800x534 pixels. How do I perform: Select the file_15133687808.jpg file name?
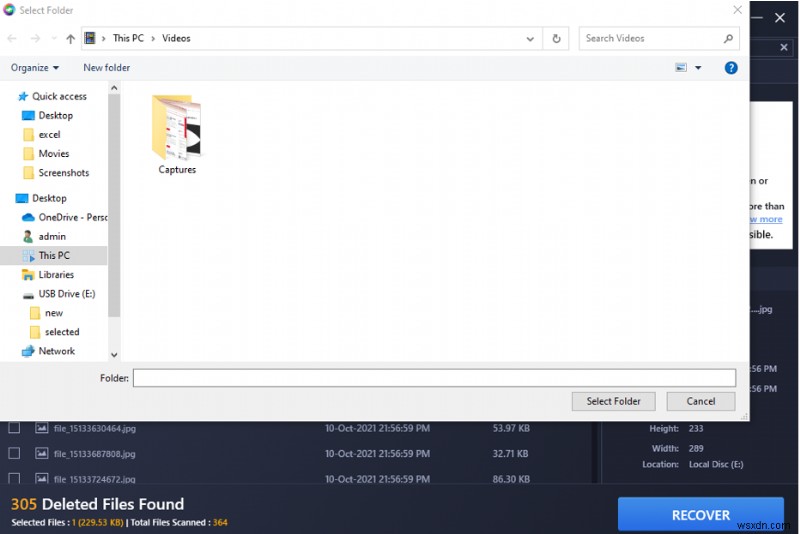tap(95, 454)
